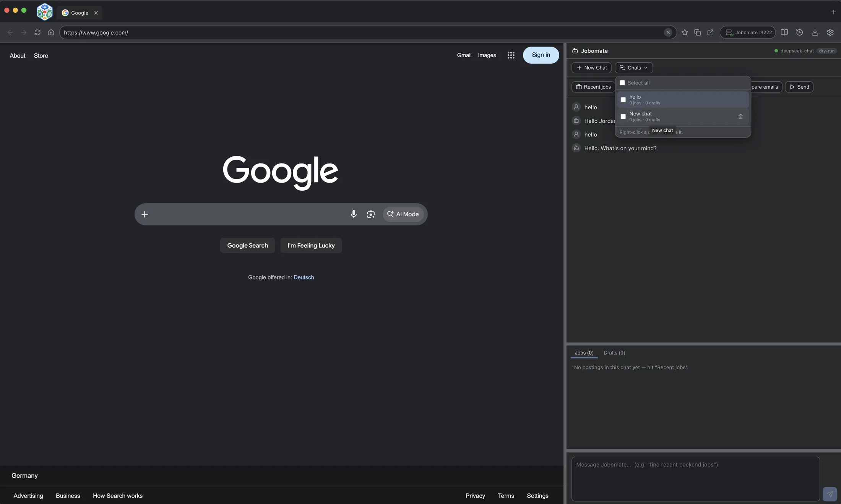Click the Google Search button
Viewport: 841px width, 504px height.
247,245
